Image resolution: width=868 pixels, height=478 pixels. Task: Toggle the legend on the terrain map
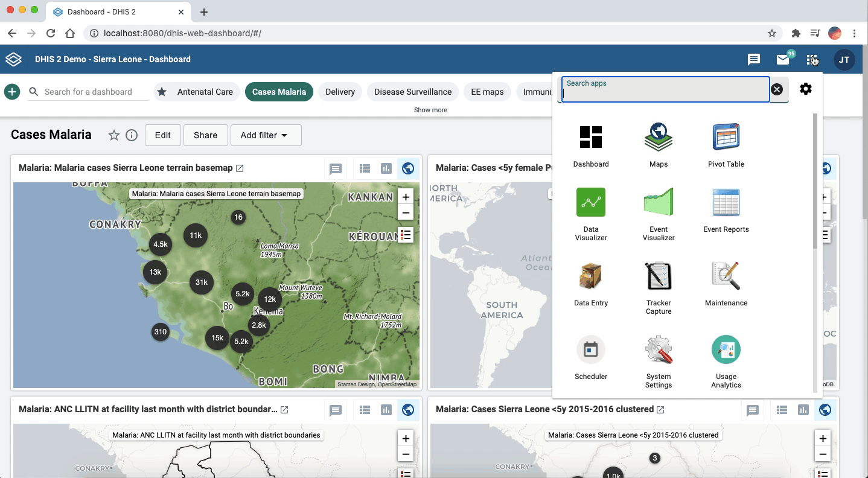pyautogui.click(x=406, y=235)
